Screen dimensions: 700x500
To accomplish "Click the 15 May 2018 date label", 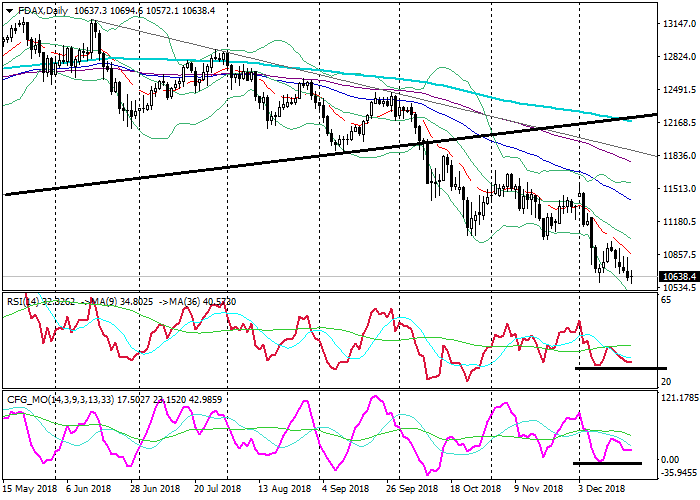I will (x=27, y=490).
